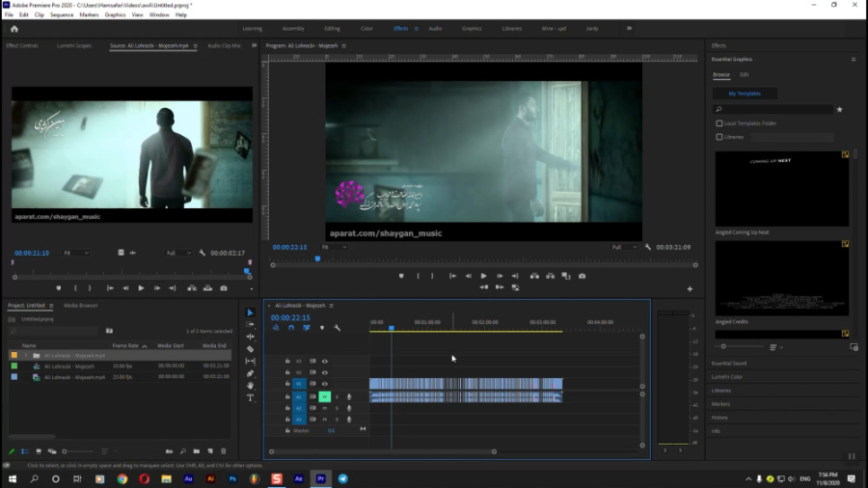Toggle V1 track output eye

tap(325, 384)
